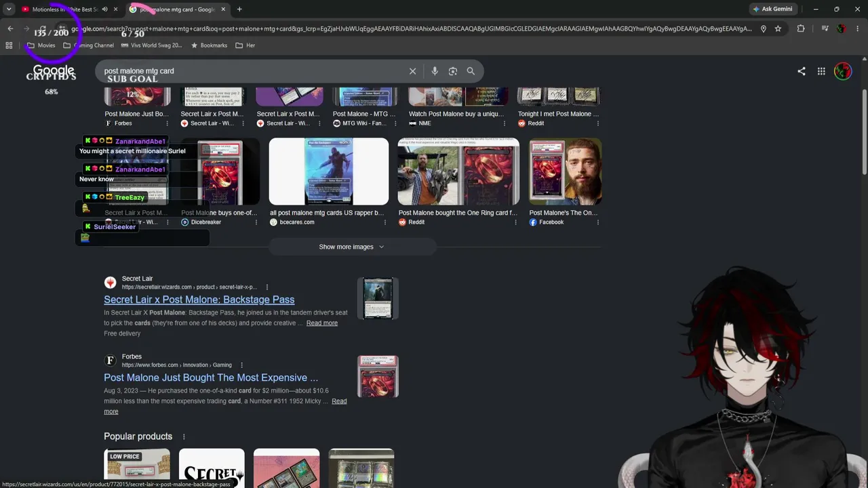Open the Dicebreaker One Ring image
The width and height of the screenshot is (868, 488).
[x=220, y=171]
